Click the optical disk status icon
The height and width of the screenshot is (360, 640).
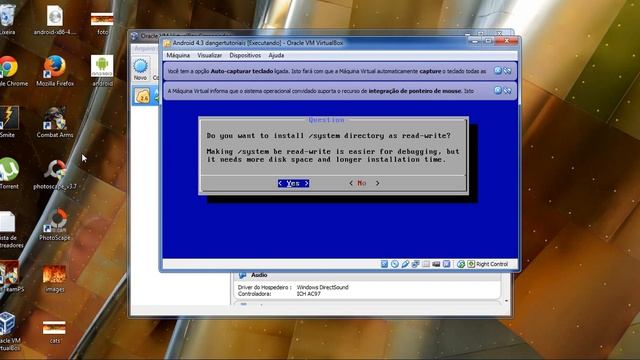(395, 264)
